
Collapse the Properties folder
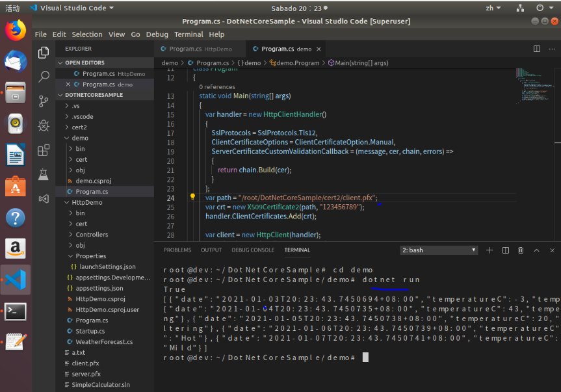[x=105, y=256]
